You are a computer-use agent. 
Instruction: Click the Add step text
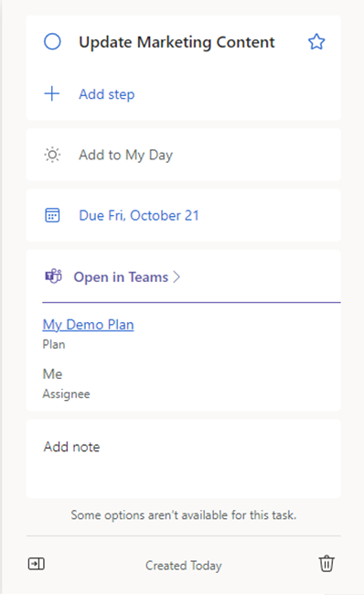point(106,94)
